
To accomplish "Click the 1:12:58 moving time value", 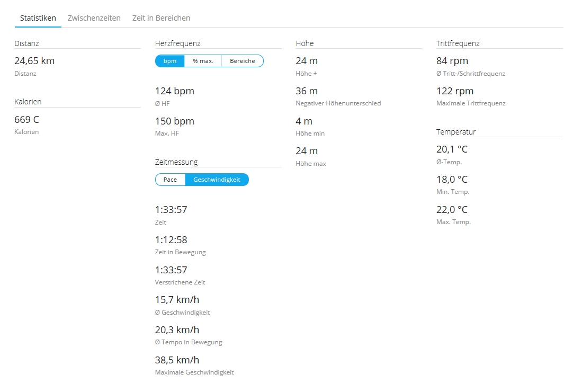I will [x=171, y=240].
